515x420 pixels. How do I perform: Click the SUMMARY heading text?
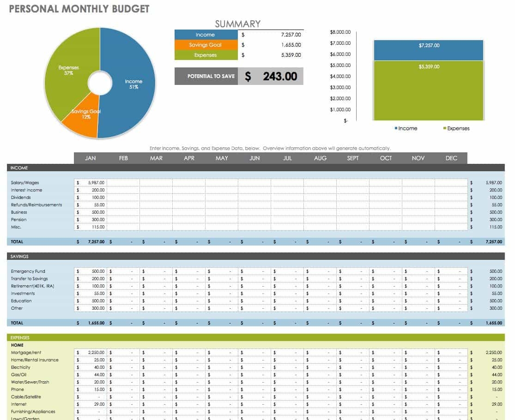[237, 24]
